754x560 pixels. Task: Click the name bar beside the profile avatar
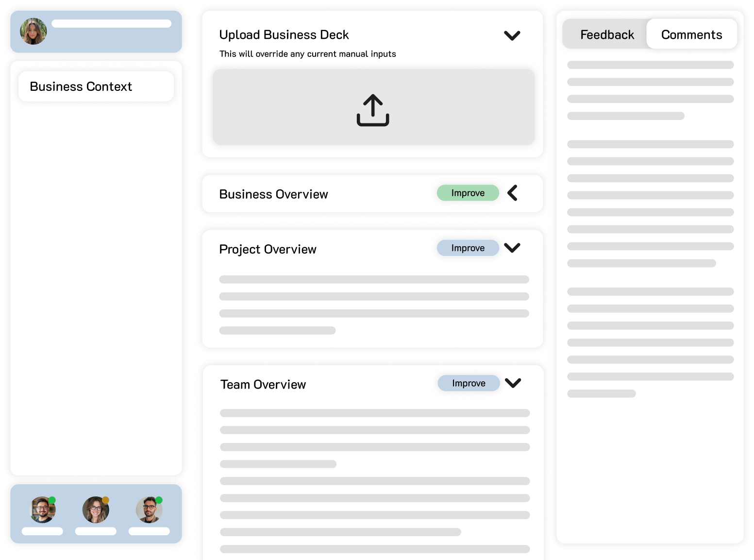[111, 24]
